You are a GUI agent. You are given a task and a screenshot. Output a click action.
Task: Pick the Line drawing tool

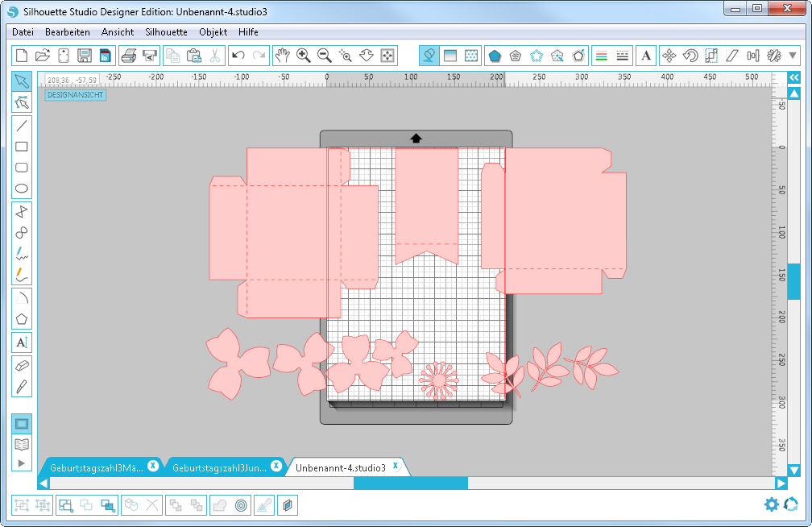pyautogui.click(x=22, y=126)
